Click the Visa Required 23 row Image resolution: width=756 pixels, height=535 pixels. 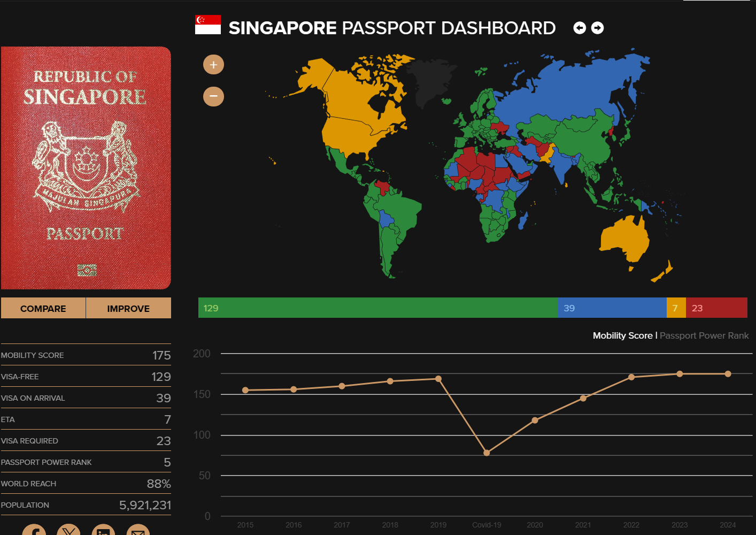coord(86,440)
